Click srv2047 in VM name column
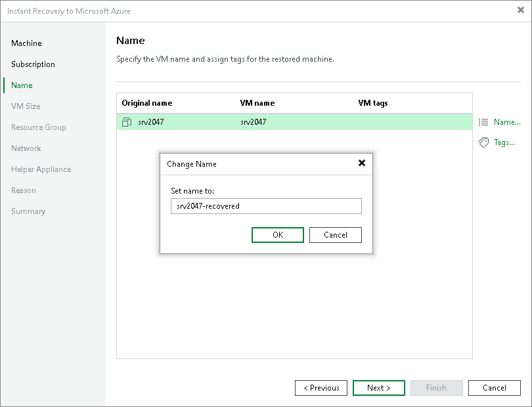 tap(253, 122)
